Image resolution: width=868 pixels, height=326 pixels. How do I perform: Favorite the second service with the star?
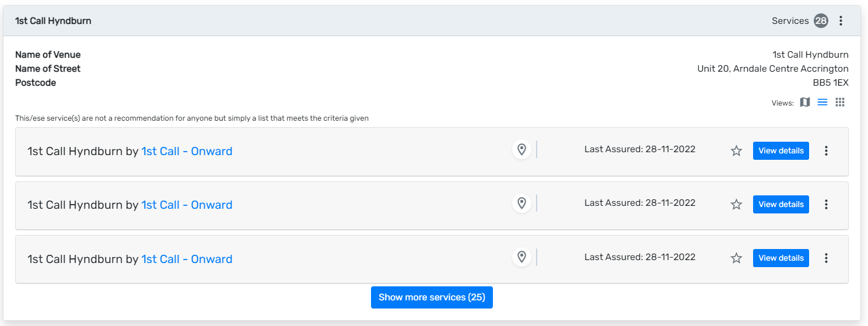click(x=737, y=205)
